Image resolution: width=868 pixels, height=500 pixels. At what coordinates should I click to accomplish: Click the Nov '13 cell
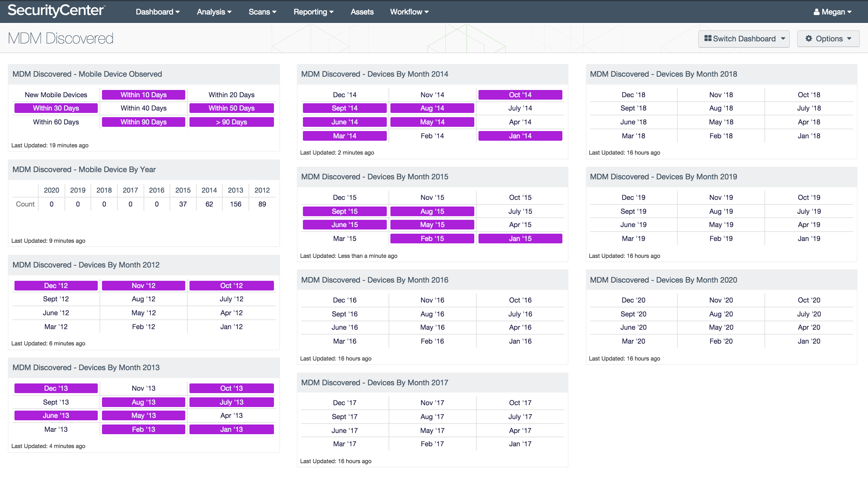[x=143, y=388]
